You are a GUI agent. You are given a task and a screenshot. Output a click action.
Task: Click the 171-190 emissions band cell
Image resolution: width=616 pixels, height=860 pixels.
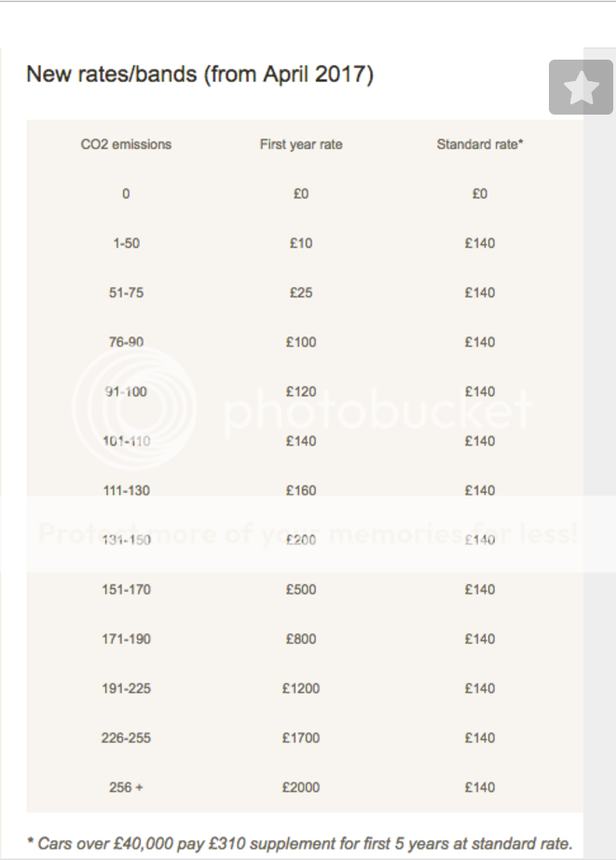[127, 639]
